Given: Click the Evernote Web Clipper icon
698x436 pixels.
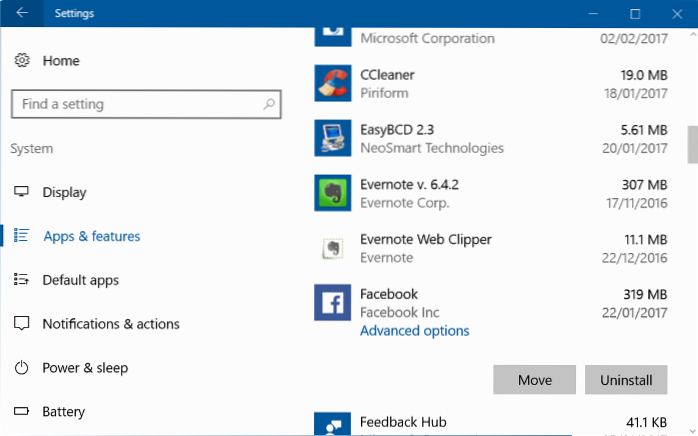Looking at the screenshot, I should [331, 248].
